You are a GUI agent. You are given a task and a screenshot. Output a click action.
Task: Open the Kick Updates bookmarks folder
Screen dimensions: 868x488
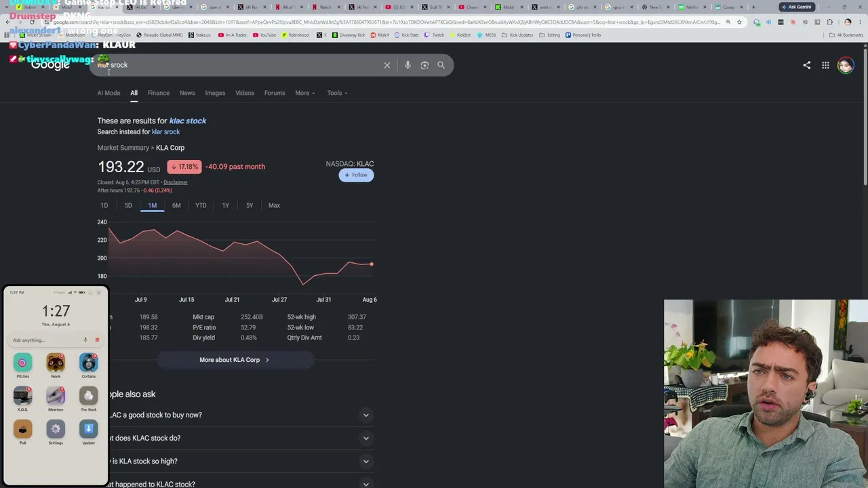coord(517,35)
